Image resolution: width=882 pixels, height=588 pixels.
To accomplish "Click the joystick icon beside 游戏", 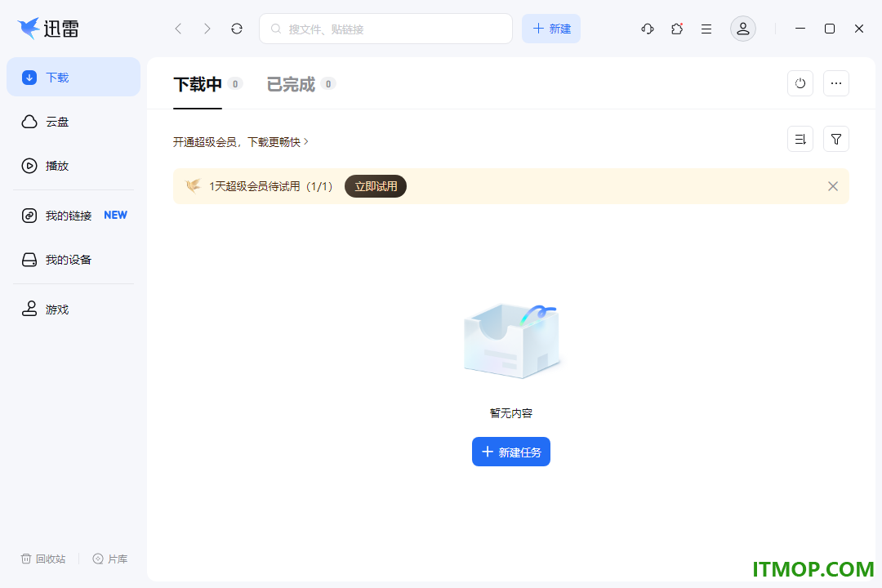I will tap(29, 309).
